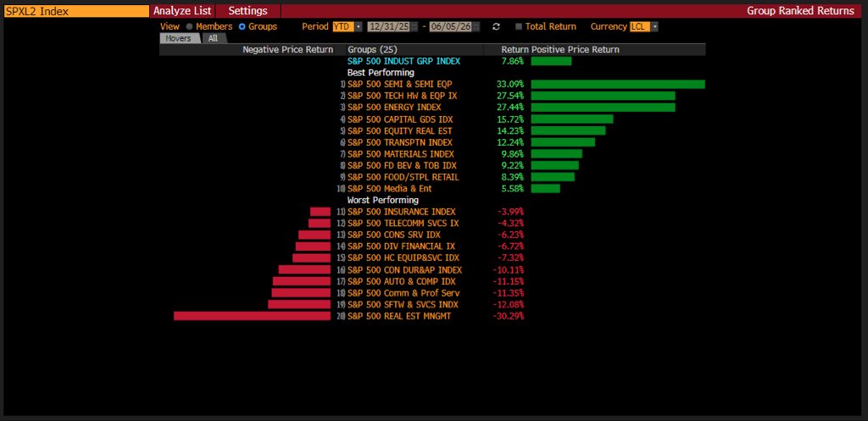
Task: Select S&P 500 REAL EST MNGMT row
Action: point(399,317)
